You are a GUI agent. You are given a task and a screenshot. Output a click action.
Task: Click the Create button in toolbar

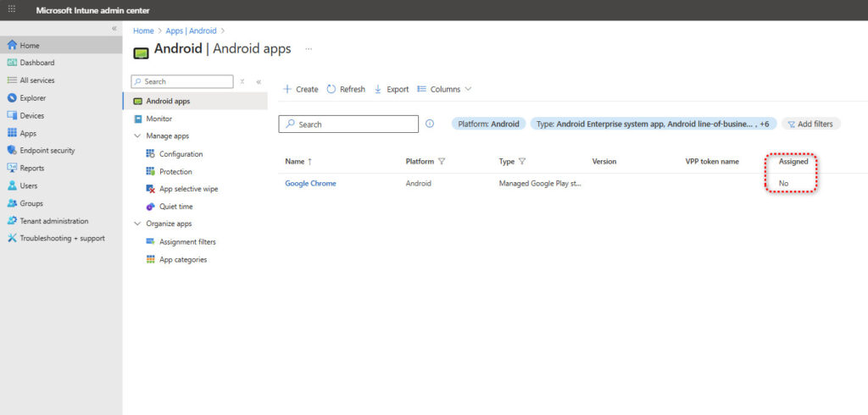(x=300, y=89)
